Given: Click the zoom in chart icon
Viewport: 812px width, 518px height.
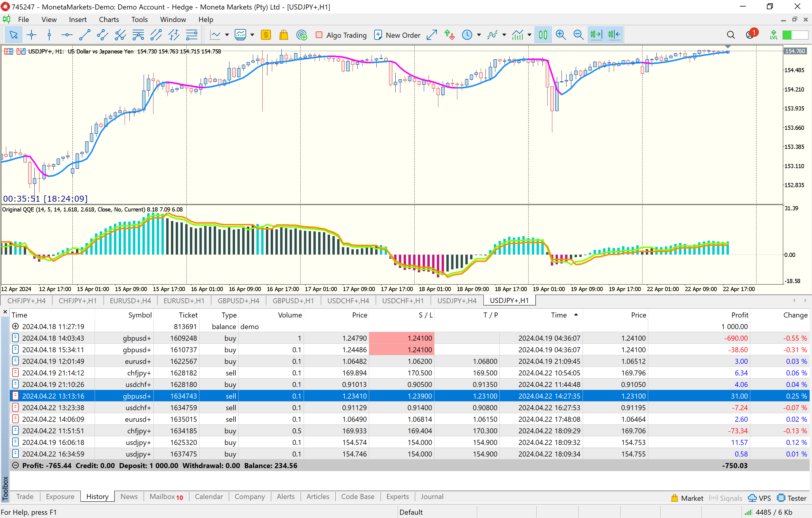Looking at the screenshot, I should 560,35.
